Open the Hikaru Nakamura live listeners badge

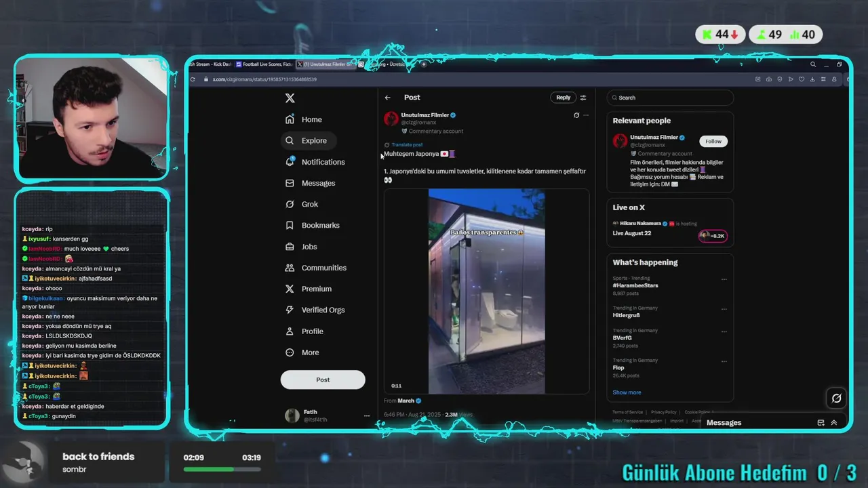coord(713,236)
